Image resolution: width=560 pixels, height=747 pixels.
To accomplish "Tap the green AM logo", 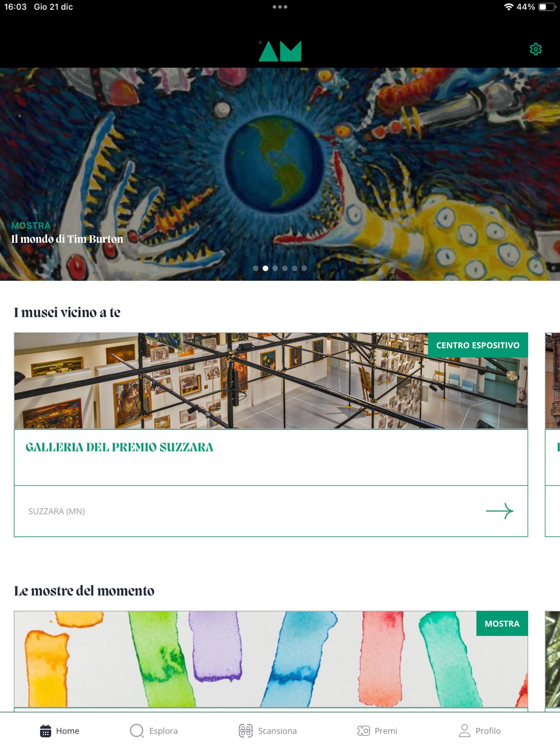I will 280,51.
